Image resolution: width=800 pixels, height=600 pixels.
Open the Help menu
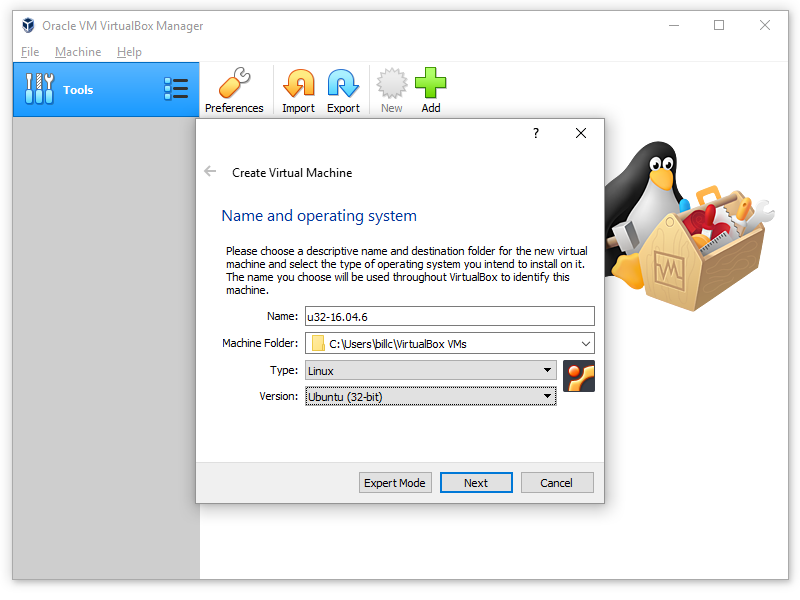tap(129, 52)
